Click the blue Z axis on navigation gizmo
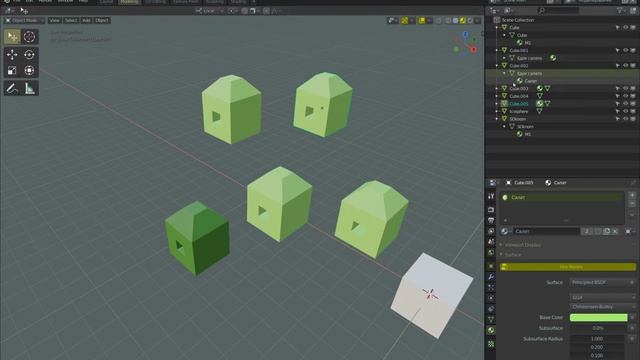Screen dimensions: 640x360 pyautogui.click(x=465, y=35)
